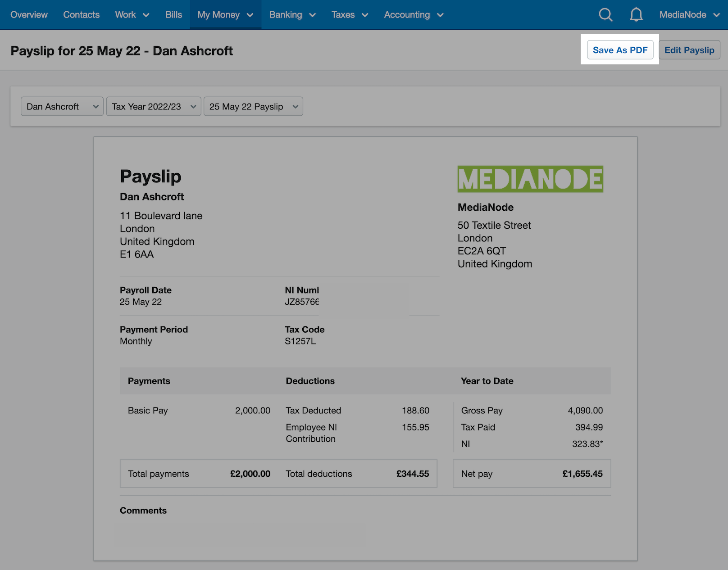
Task: Click the Tax Paid label
Action: (478, 427)
